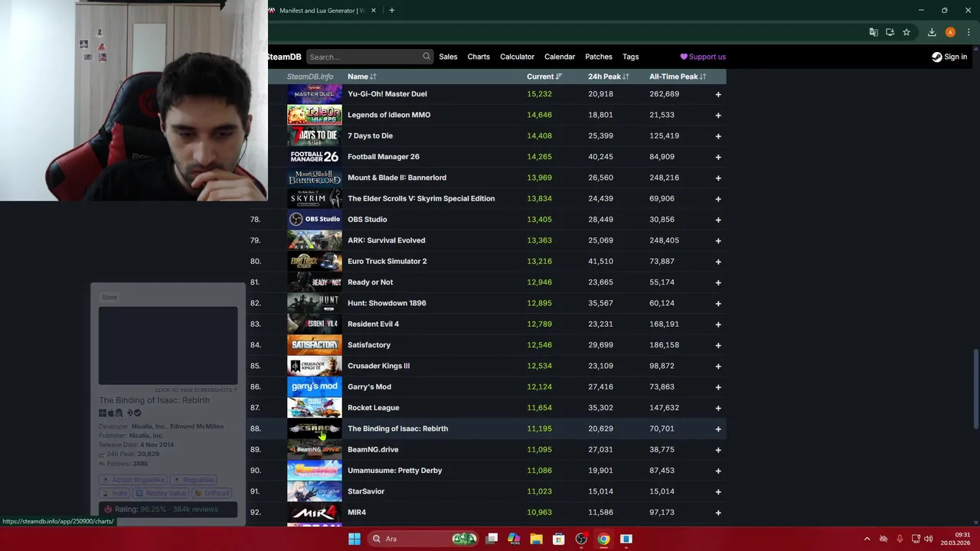Click Rocket League current players value 11,654
The width and height of the screenshot is (980, 551).
[x=539, y=408]
